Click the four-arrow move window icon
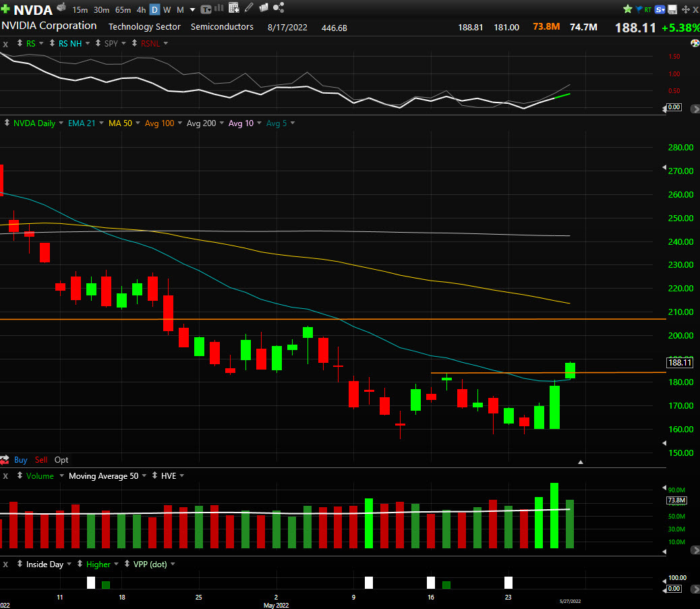 click(x=686, y=9)
